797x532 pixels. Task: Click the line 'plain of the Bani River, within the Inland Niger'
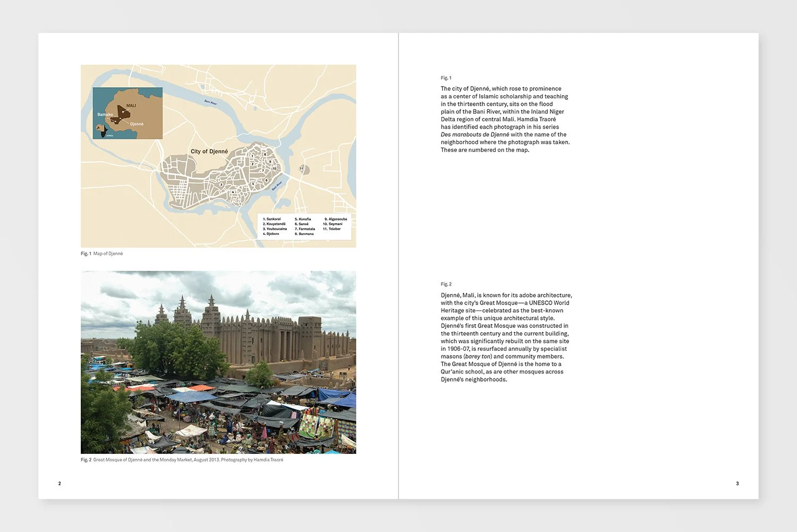coord(502,112)
